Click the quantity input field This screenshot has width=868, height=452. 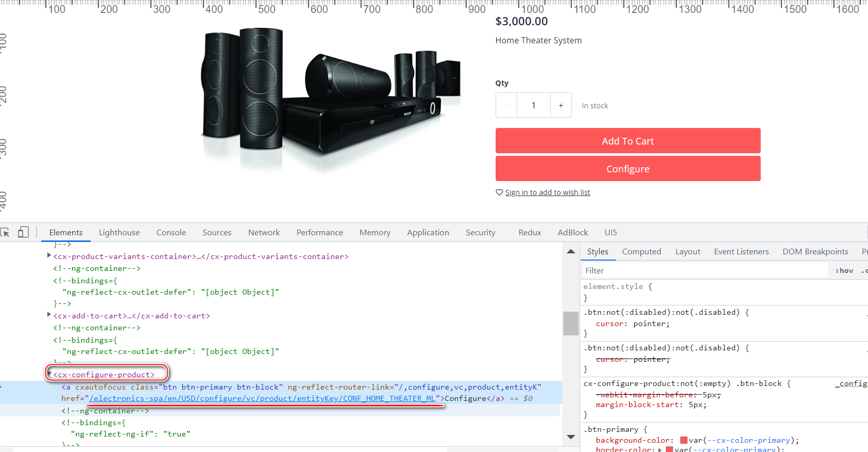(534, 105)
